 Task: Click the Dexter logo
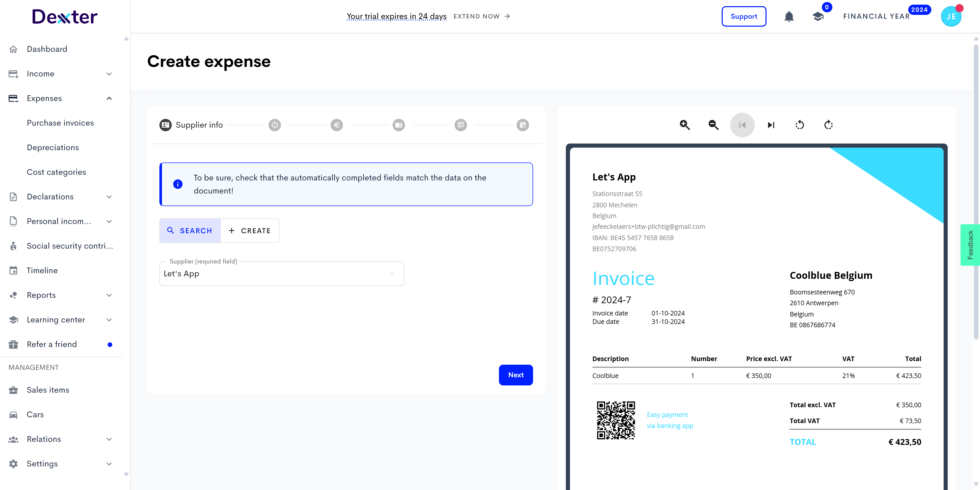pyautogui.click(x=65, y=17)
